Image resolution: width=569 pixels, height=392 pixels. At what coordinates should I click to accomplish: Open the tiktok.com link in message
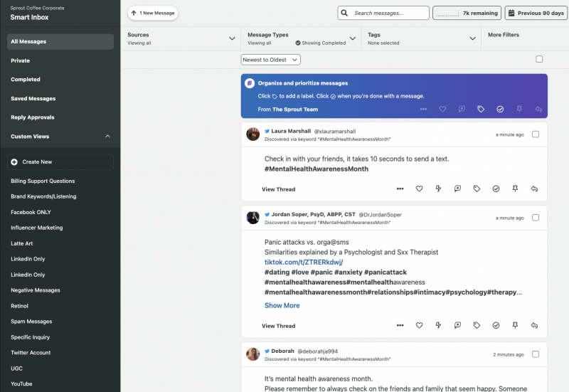(304, 262)
